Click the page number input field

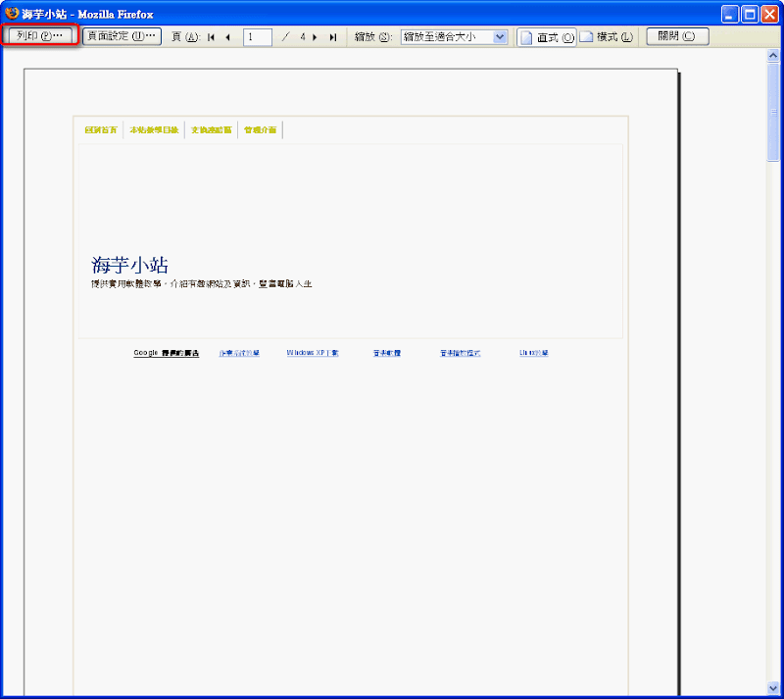click(258, 37)
